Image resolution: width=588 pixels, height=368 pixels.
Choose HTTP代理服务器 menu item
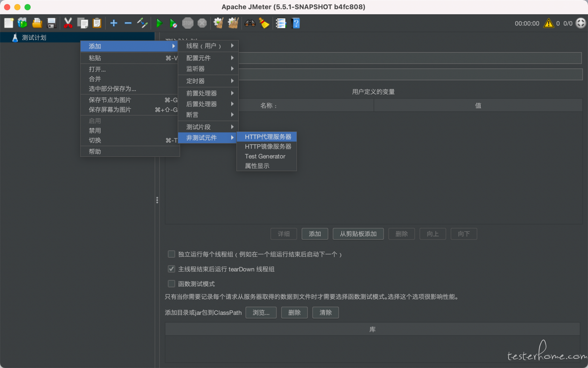(267, 137)
